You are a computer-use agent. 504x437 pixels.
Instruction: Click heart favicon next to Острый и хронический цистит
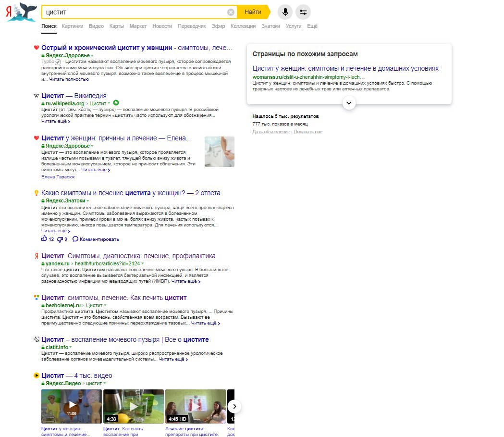click(x=37, y=48)
